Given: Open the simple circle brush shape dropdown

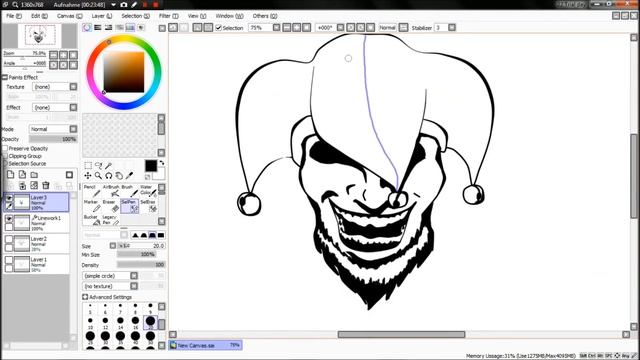Looking at the screenshot, I should coord(134,276).
